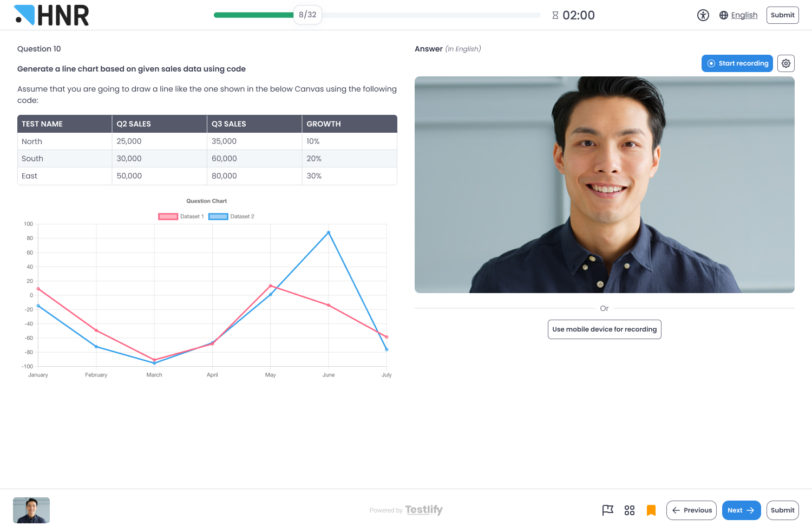Click the 80,000 cell

point(254,176)
